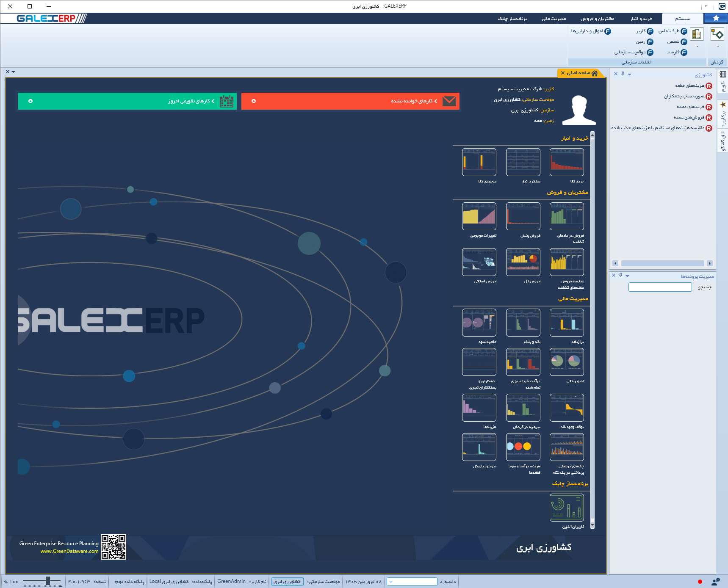This screenshot has height=588, width=728.
Task: Open the star favorites ribbon tab
Action: pos(716,18)
